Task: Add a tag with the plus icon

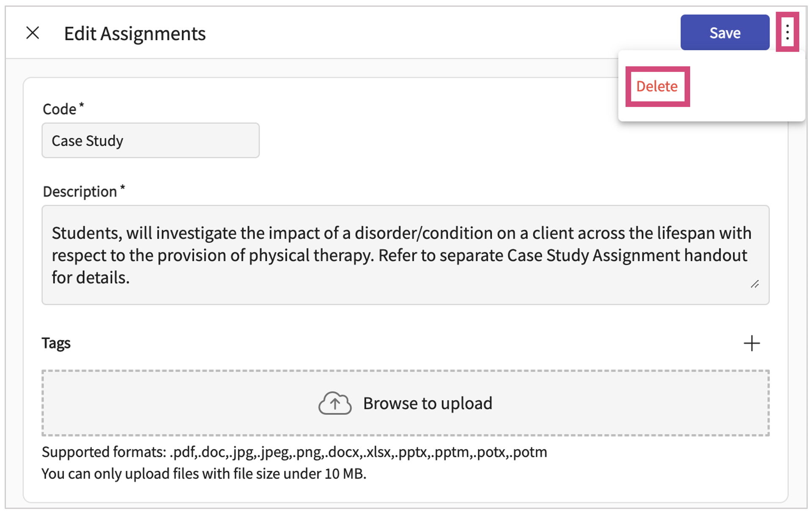Action: tap(752, 343)
